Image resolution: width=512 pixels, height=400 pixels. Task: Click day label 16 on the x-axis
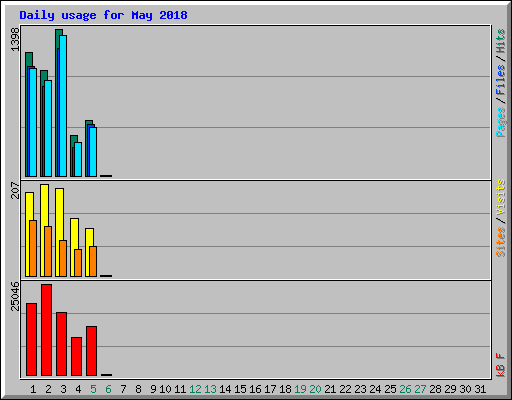255,389
